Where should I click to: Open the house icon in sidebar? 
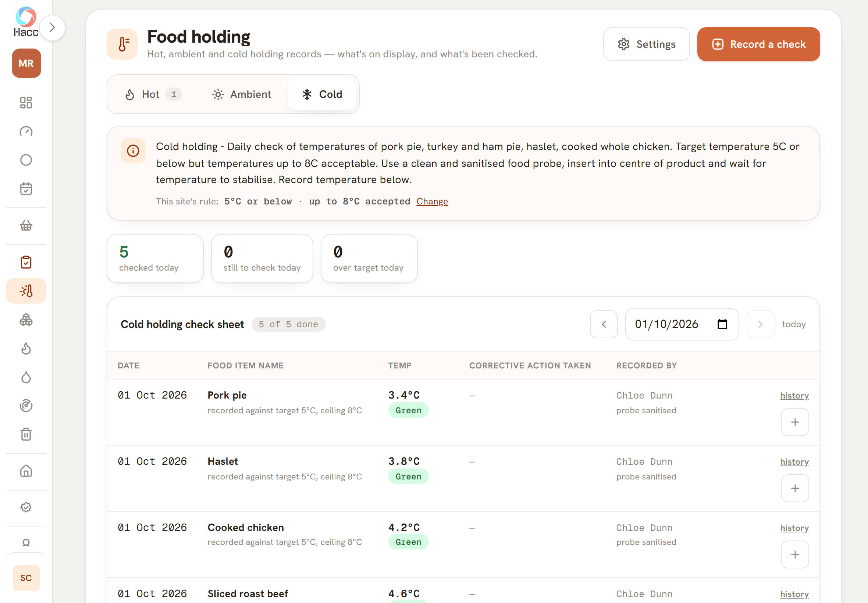tap(26, 471)
